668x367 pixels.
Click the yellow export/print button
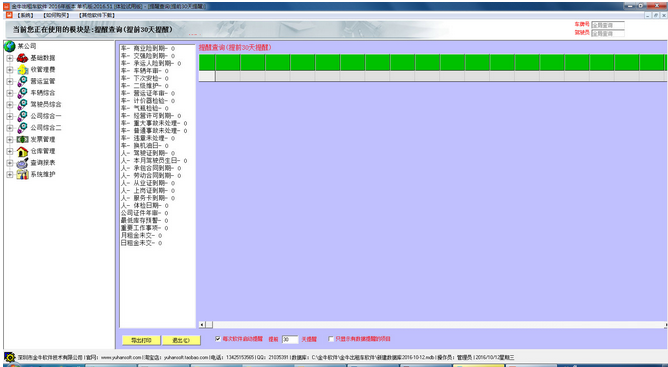(x=141, y=340)
